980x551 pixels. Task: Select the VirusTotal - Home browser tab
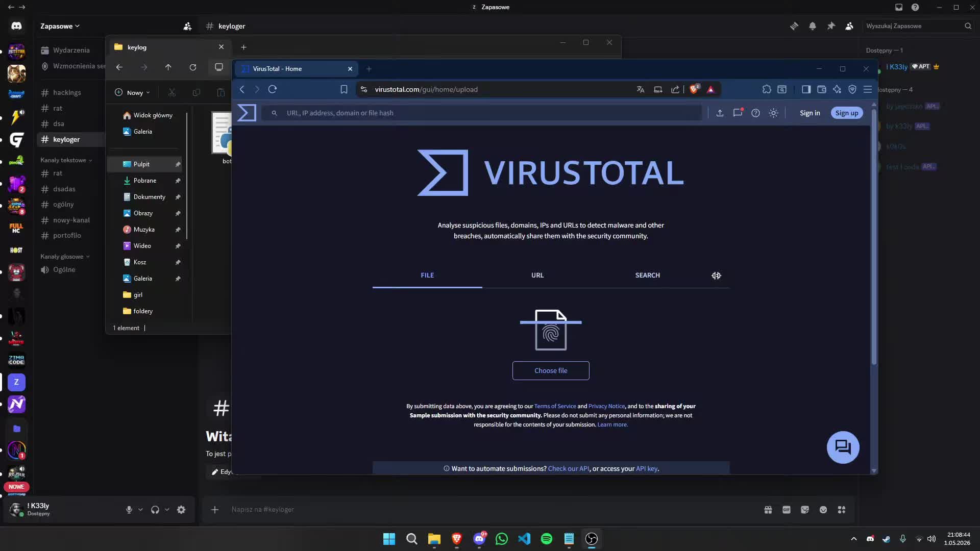coord(296,69)
